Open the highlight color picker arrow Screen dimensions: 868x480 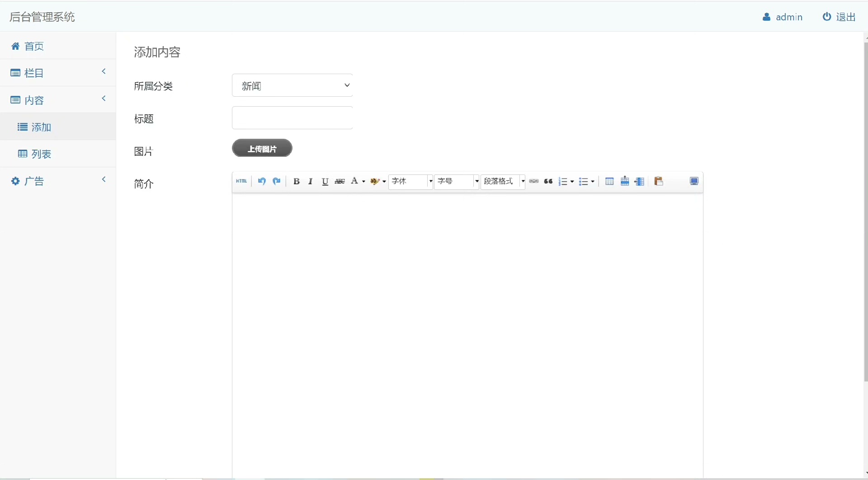(384, 182)
